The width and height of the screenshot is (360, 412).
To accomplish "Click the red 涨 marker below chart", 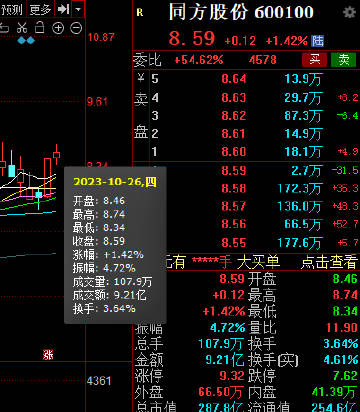I will pyautogui.click(x=48, y=355).
